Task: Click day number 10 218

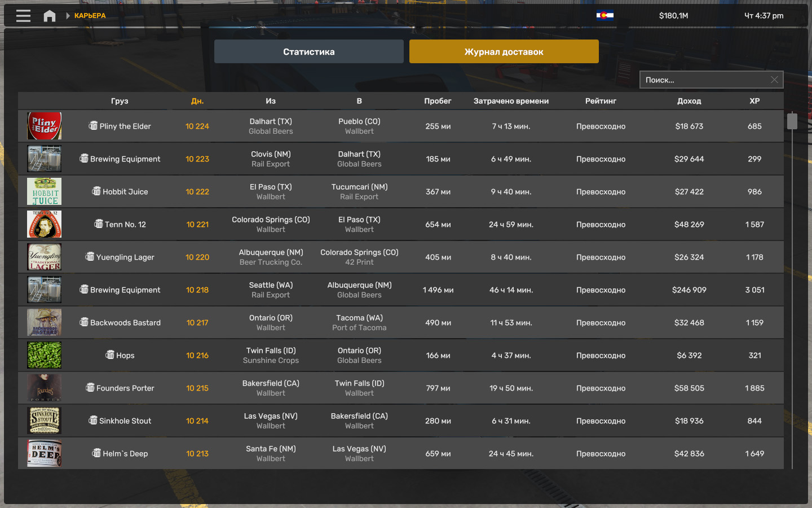Action: pyautogui.click(x=197, y=290)
